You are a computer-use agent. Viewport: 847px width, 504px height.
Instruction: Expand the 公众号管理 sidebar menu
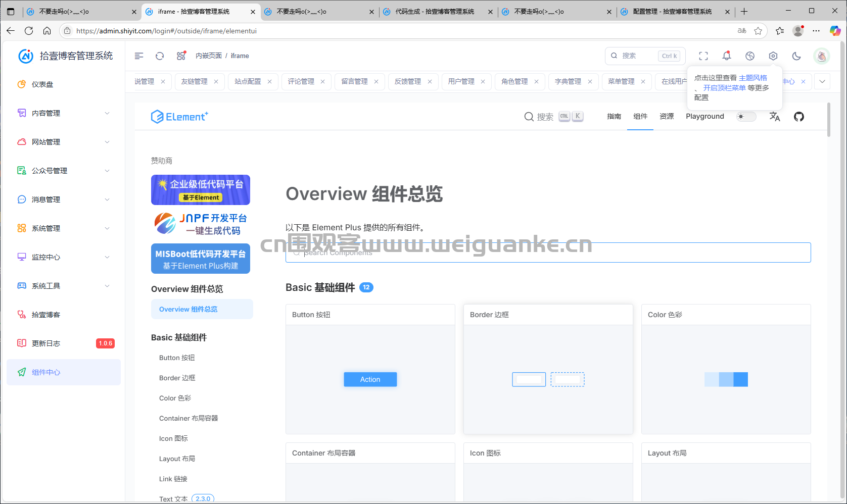point(64,171)
